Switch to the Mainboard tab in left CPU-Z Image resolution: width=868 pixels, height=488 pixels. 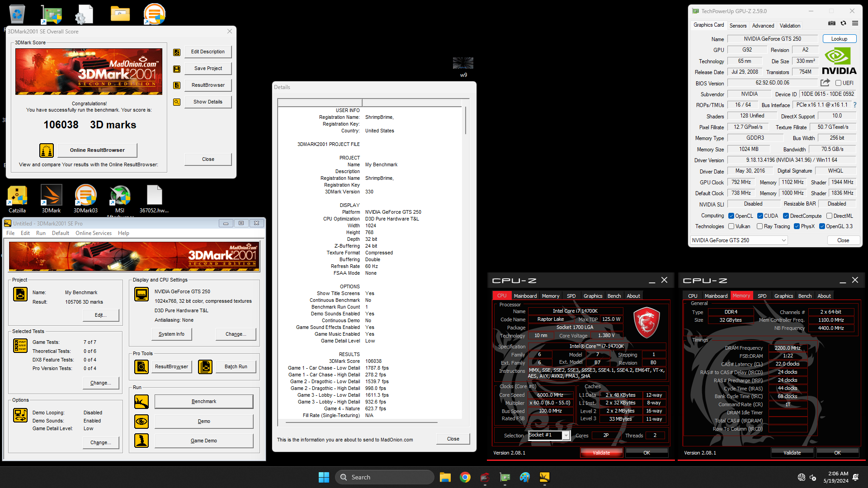[525, 296]
